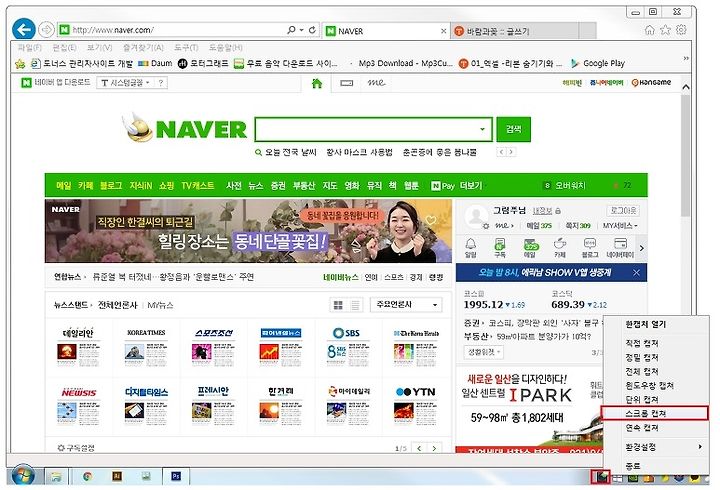
Task: Open the NEWSIS publisher thumbnail
Action: [x=79, y=405]
